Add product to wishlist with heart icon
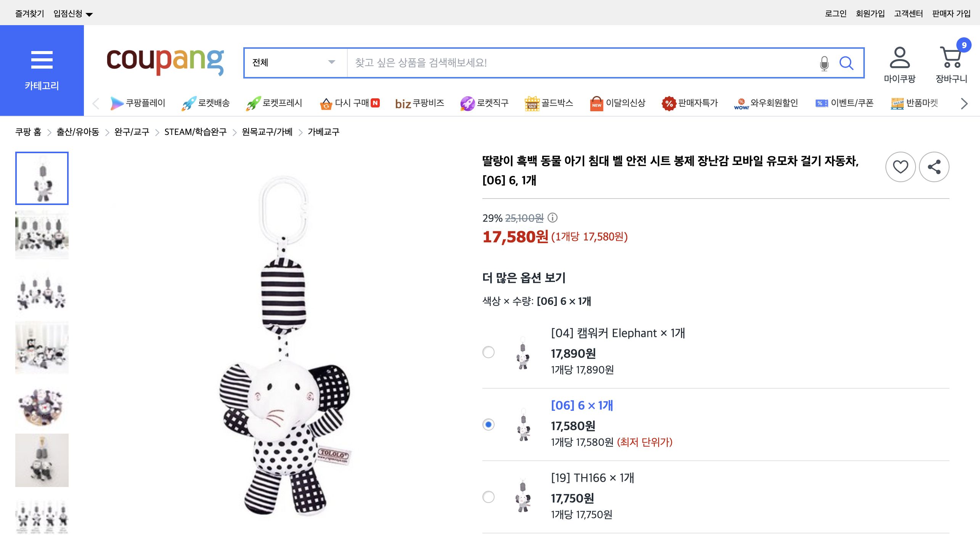980x535 pixels. pos(901,167)
